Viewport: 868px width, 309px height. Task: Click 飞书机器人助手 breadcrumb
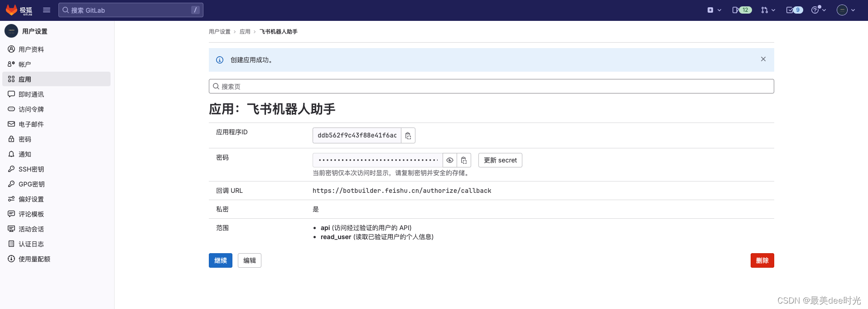pos(279,32)
